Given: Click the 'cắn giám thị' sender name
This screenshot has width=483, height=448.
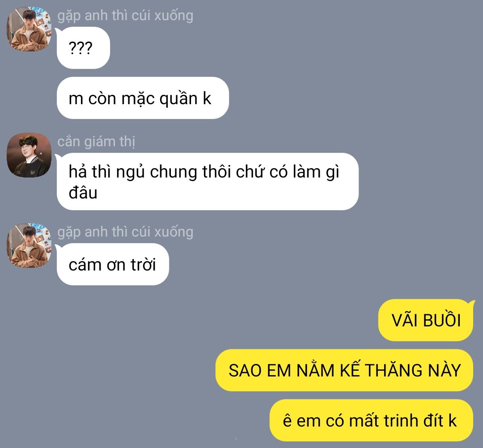Looking at the screenshot, I should click(96, 142).
